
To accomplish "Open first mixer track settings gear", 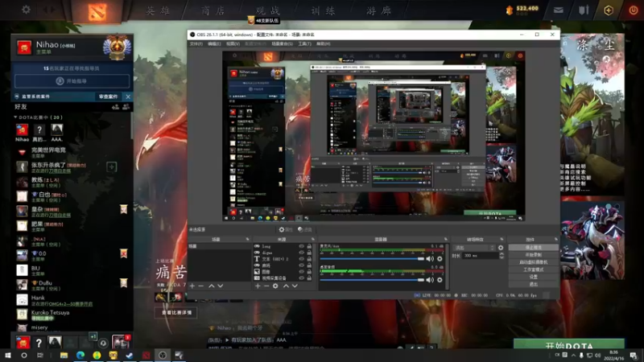I will [x=440, y=259].
